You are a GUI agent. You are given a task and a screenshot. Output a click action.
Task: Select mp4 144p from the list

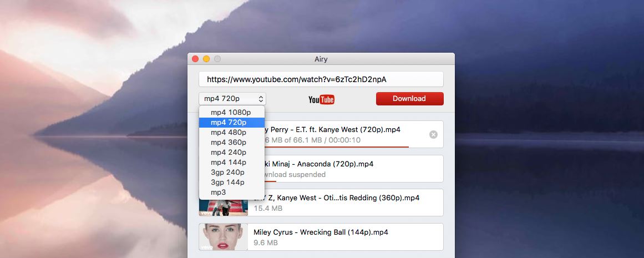click(x=229, y=163)
